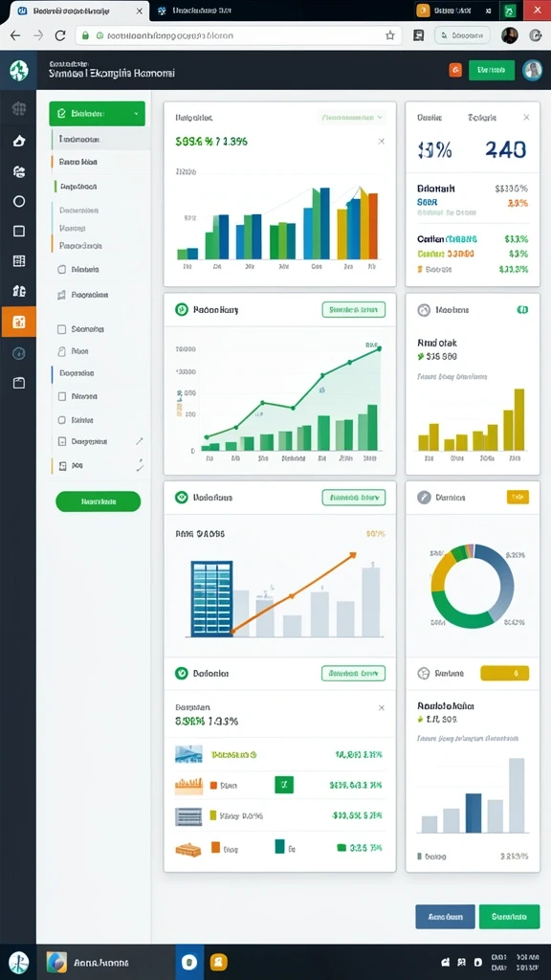Click the blue button at page bottom
The image size is (551, 980).
click(446, 917)
